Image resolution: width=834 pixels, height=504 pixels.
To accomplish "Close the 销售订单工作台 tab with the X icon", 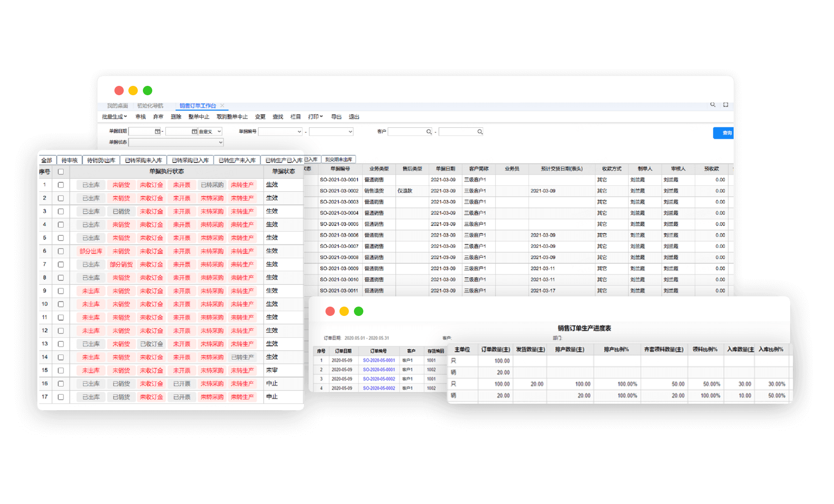I will (x=222, y=105).
